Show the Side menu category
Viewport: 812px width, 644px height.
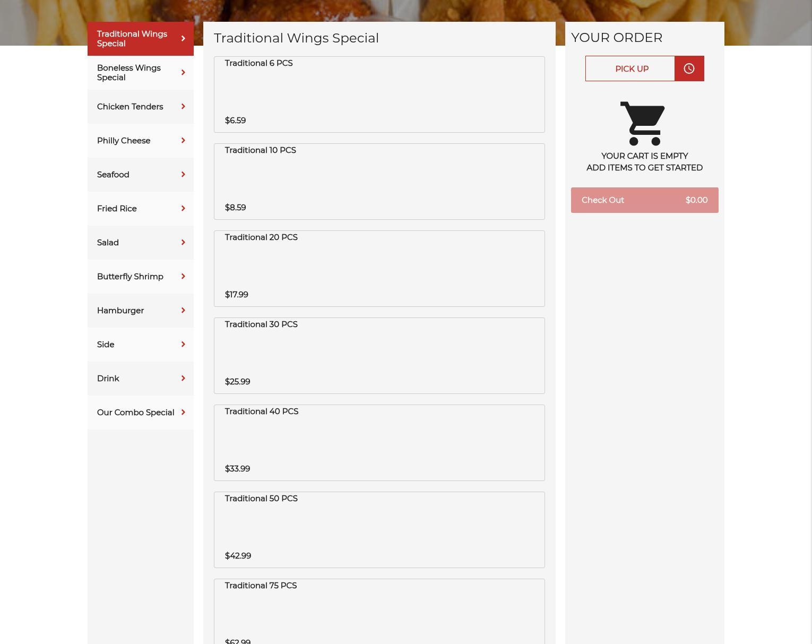click(x=141, y=345)
